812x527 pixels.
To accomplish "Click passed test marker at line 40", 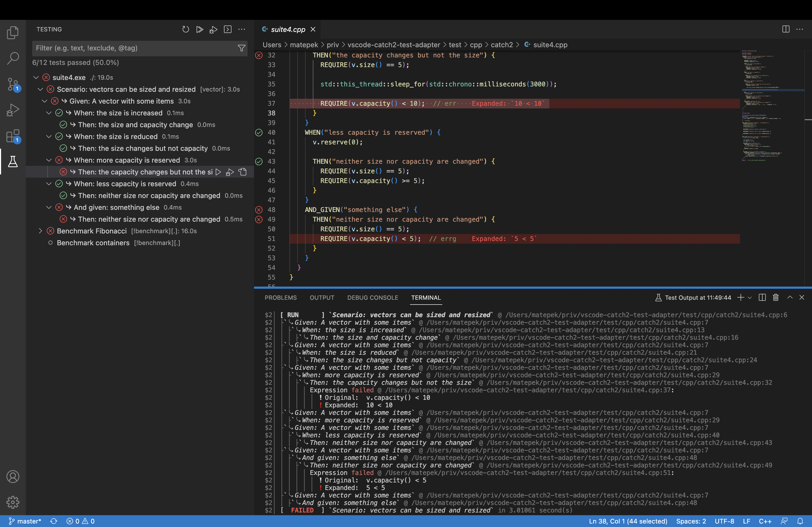I will pyautogui.click(x=259, y=132).
